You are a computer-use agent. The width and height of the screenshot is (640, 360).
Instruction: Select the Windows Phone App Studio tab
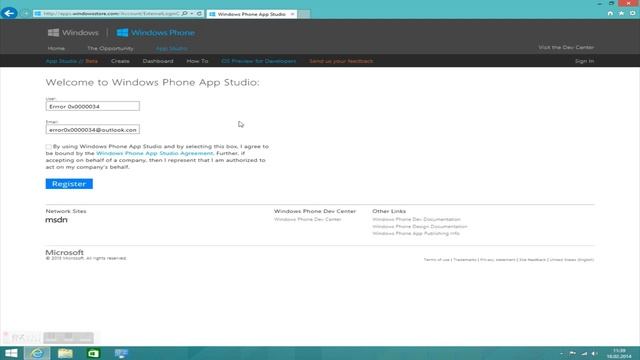[x=251, y=14]
